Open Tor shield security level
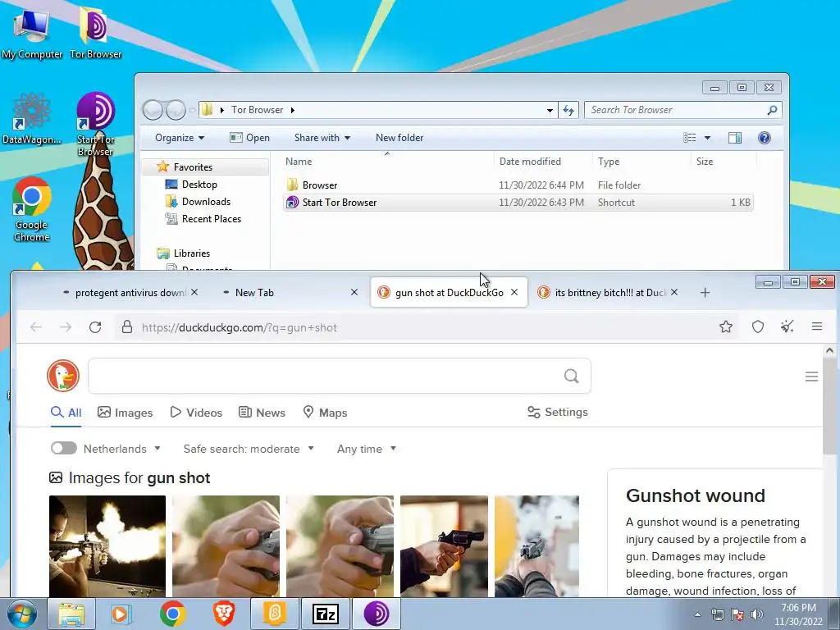This screenshot has width=840, height=630. [757, 326]
